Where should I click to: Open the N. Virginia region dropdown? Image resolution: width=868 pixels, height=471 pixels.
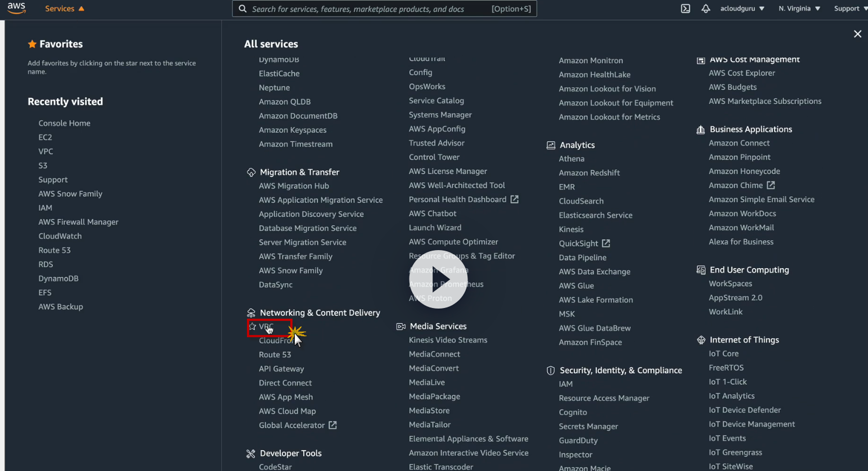(799, 8)
